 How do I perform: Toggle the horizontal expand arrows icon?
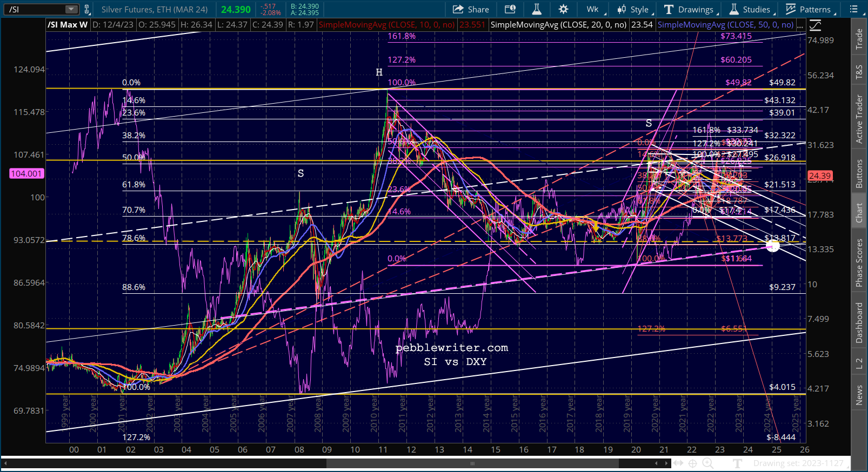click(678, 463)
